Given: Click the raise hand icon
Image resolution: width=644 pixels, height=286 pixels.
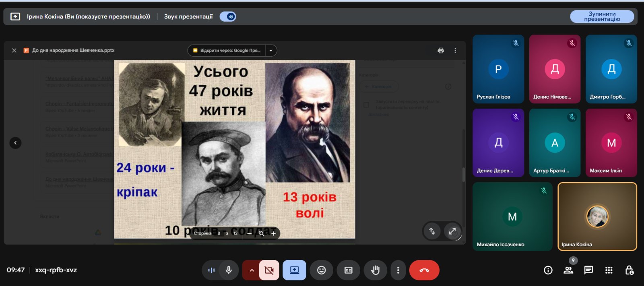Looking at the screenshot, I should coord(375,270).
